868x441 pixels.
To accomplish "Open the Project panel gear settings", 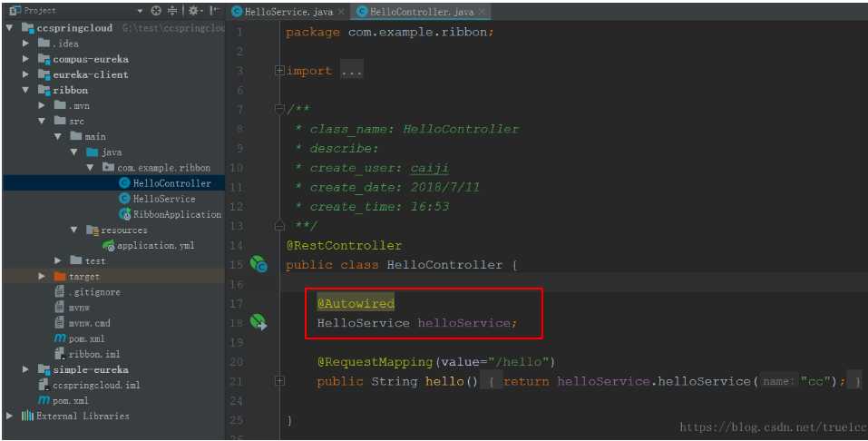I will pyautogui.click(x=193, y=11).
